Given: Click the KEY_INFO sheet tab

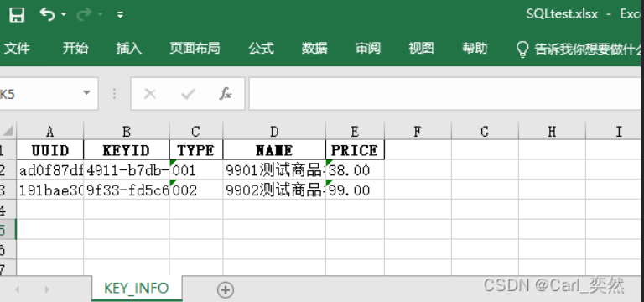Looking at the screenshot, I should (x=137, y=289).
